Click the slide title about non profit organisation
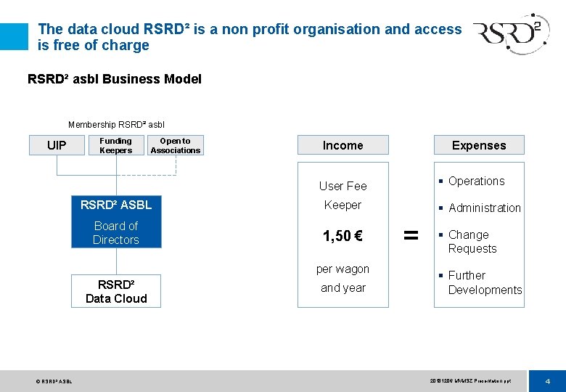 tap(250, 36)
